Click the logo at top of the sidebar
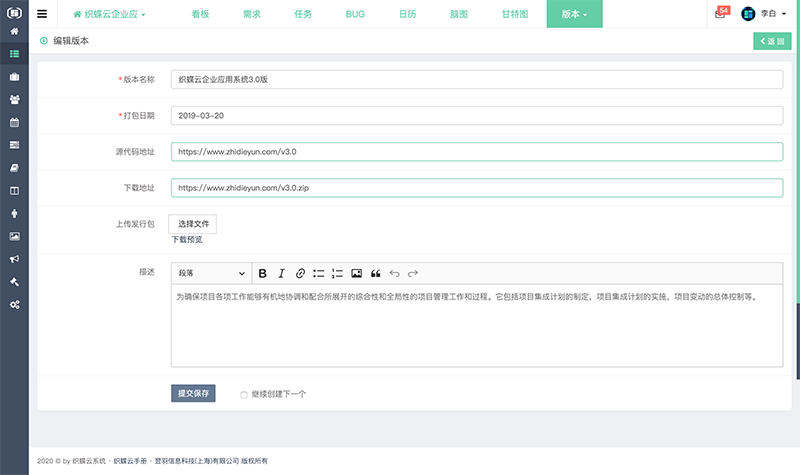 (14, 13)
